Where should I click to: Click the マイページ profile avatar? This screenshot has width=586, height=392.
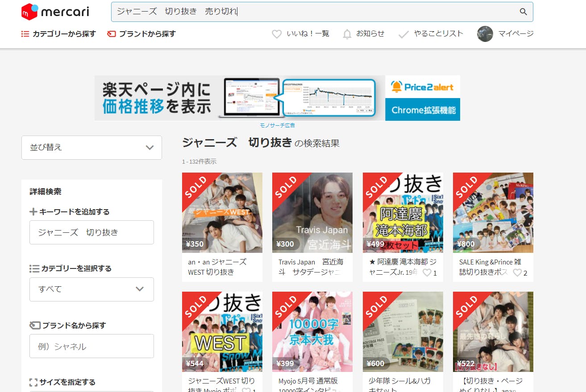[x=485, y=34]
